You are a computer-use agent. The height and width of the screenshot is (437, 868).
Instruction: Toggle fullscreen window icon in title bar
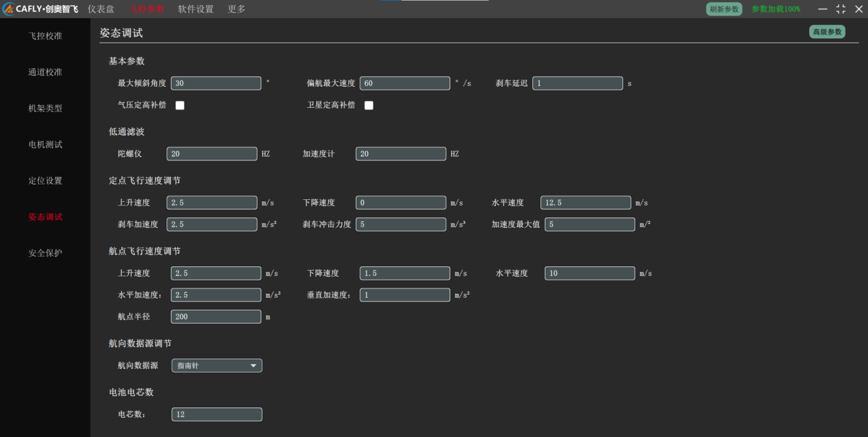[841, 9]
